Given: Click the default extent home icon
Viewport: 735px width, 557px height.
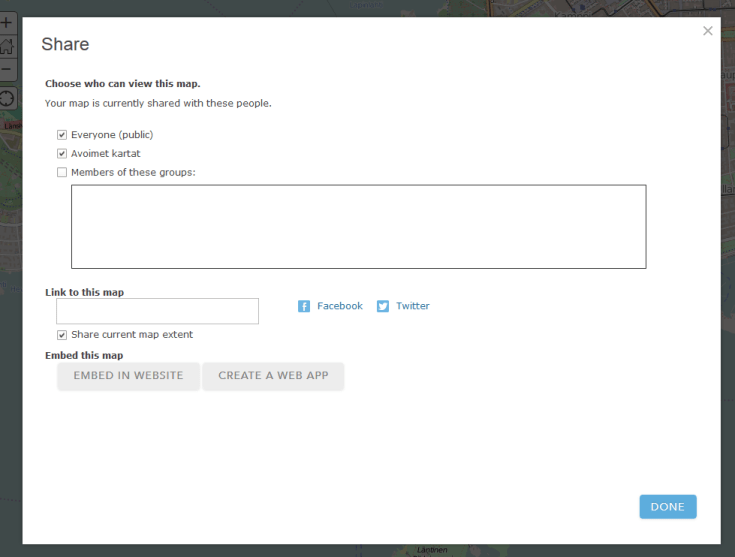Looking at the screenshot, I should tap(7, 45).
